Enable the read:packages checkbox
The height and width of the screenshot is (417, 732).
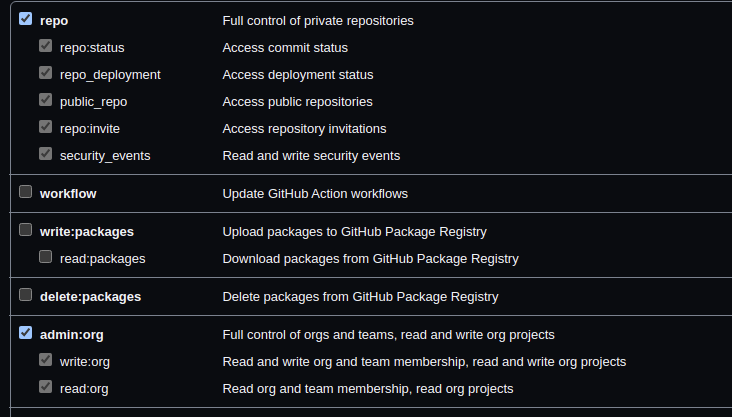coord(46,257)
